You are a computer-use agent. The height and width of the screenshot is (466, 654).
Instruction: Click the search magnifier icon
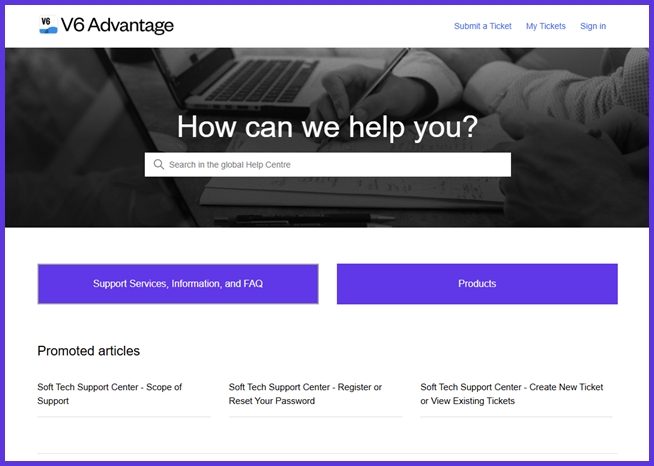(x=158, y=164)
